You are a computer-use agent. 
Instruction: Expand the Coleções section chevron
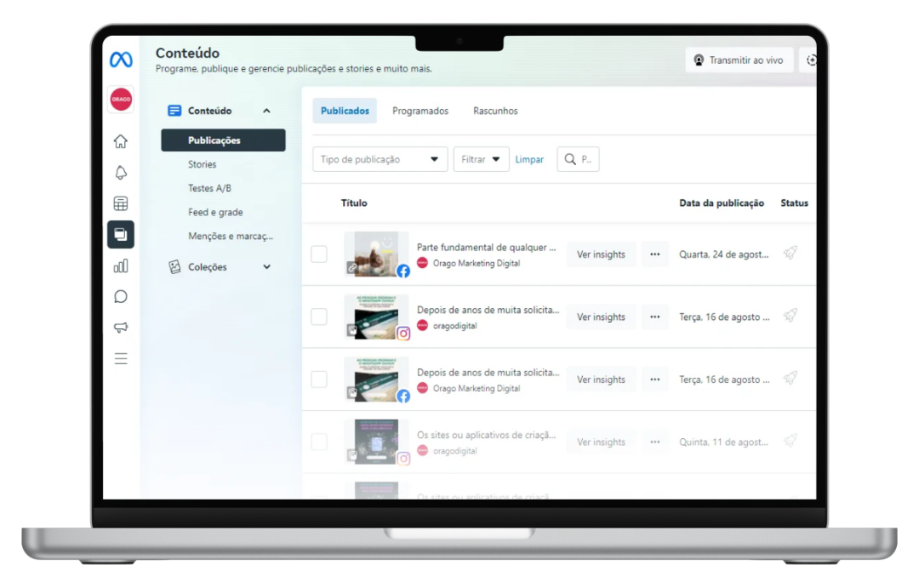[x=266, y=266]
